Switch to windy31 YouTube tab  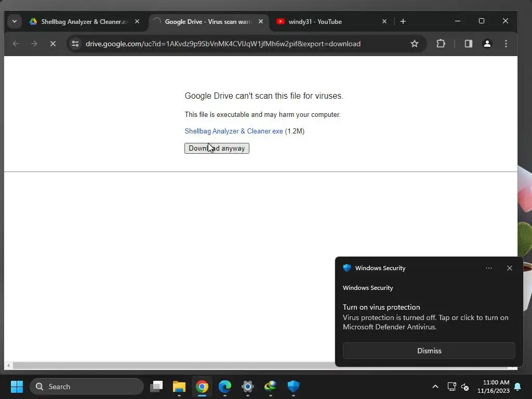click(x=315, y=22)
